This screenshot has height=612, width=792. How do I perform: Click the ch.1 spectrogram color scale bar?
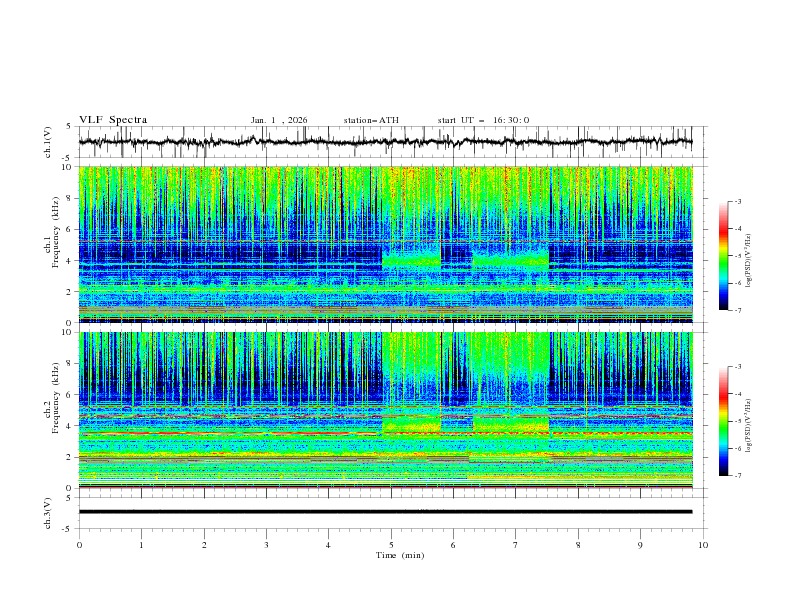(724, 256)
